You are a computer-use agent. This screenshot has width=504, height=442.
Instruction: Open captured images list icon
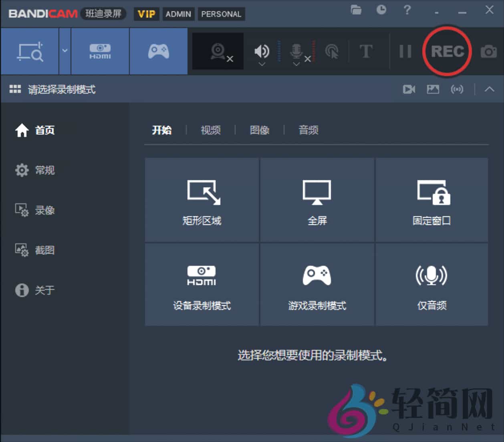coord(433,89)
